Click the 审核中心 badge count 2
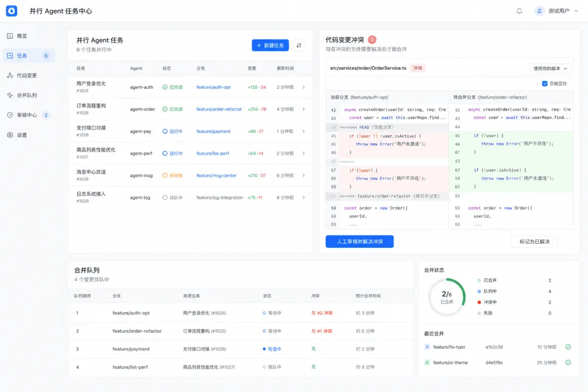This screenshot has width=588, height=392. [46, 115]
